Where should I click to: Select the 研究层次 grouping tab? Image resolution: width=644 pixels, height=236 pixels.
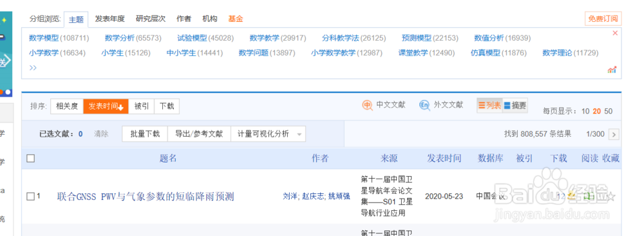click(151, 19)
